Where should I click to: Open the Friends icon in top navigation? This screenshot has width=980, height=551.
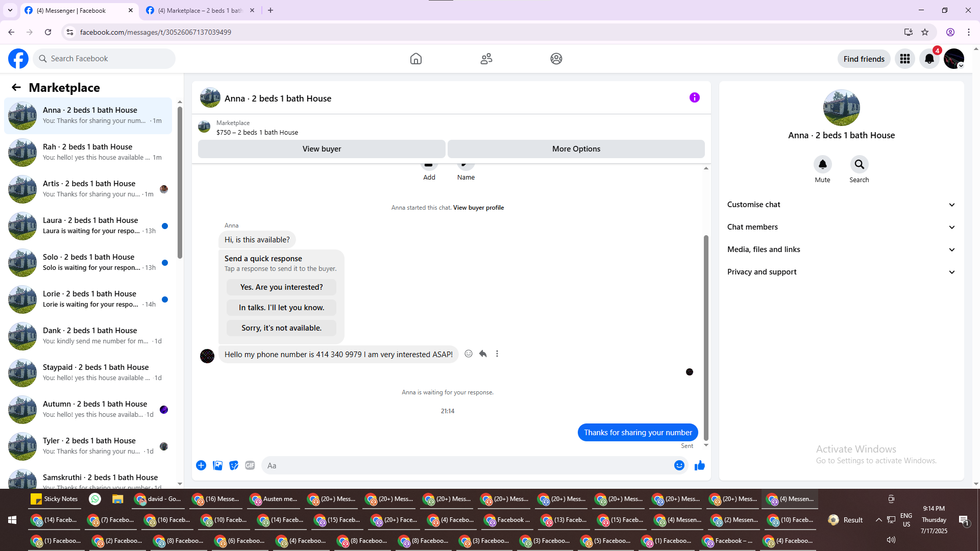pyautogui.click(x=486, y=59)
